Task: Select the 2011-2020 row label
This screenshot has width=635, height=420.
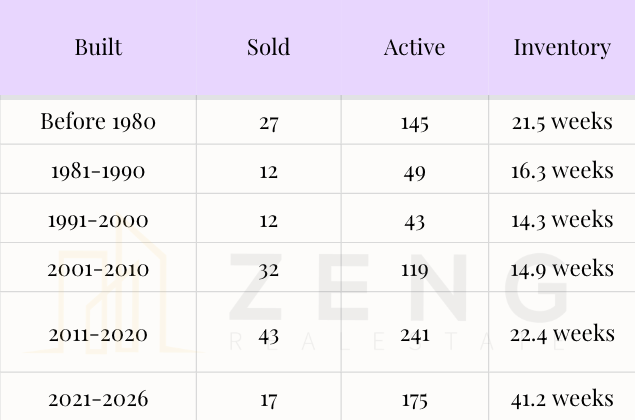Action: (x=98, y=335)
